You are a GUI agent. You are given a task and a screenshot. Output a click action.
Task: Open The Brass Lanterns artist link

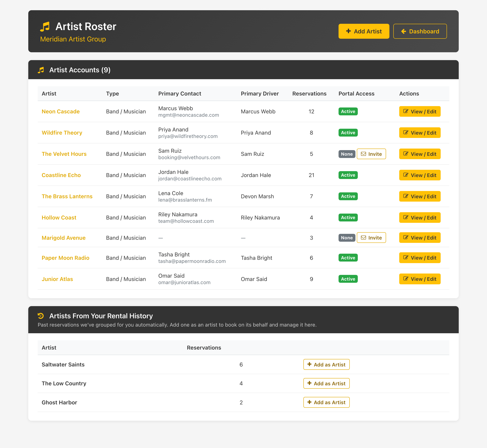pyautogui.click(x=67, y=196)
